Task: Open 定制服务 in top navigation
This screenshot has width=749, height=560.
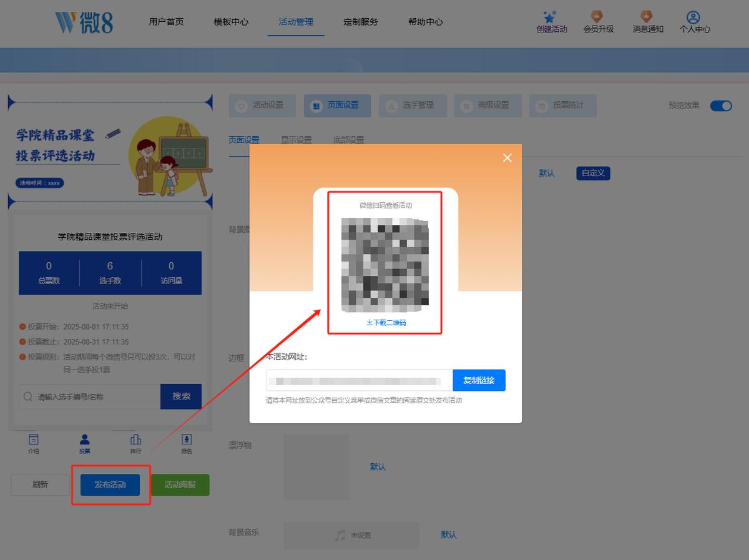Action: 361,22
